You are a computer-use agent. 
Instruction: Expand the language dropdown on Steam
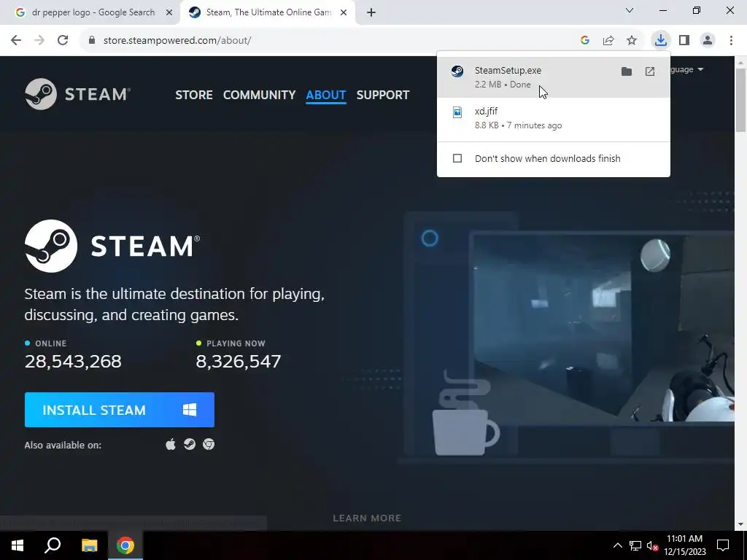686,69
